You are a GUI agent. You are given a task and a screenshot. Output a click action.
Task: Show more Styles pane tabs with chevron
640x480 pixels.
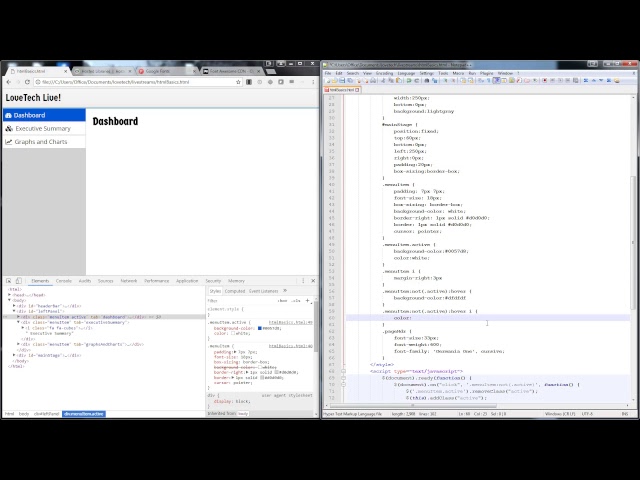[285, 291]
